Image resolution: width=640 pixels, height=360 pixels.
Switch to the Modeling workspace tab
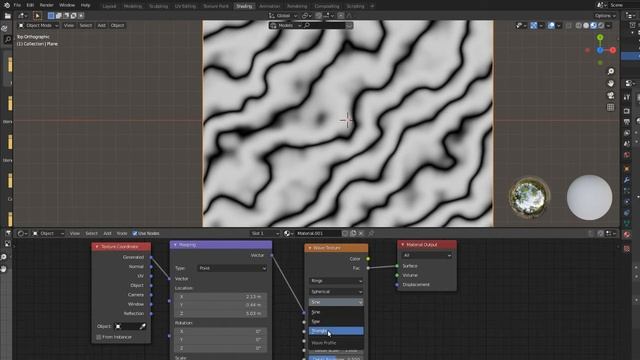click(x=133, y=6)
